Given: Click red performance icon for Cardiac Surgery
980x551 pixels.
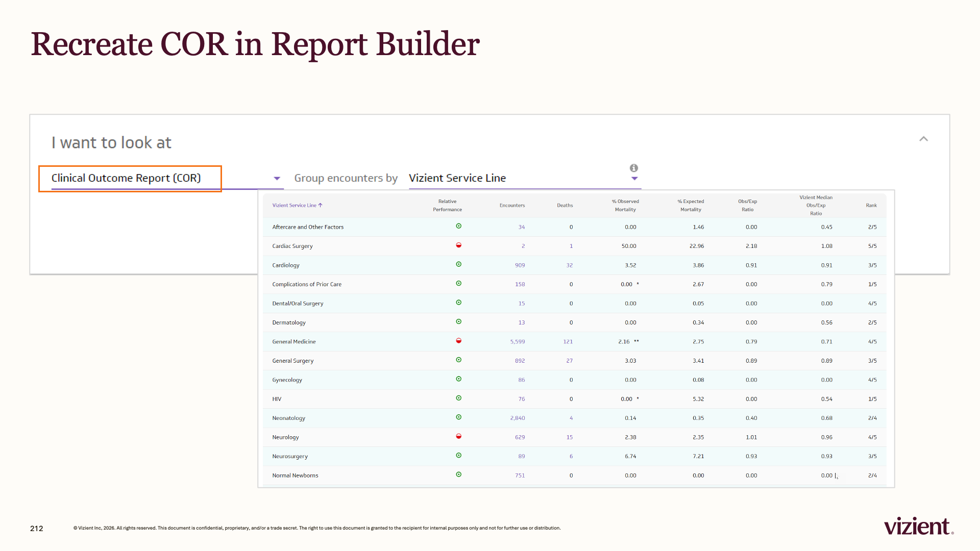Looking at the screenshot, I should 458,245.
